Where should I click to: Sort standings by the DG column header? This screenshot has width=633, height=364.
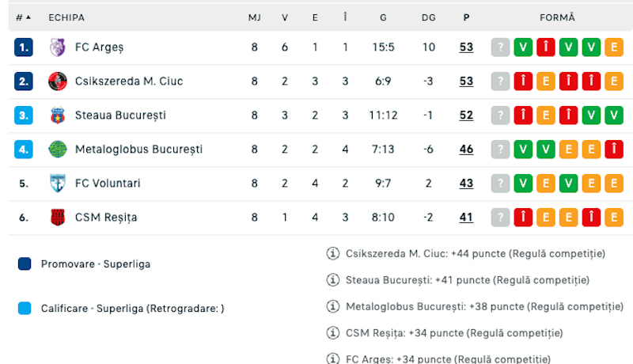pos(429,17)
